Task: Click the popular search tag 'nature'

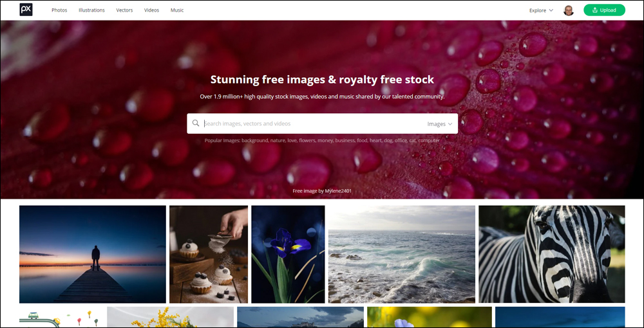Action: (x=278, y=141)
